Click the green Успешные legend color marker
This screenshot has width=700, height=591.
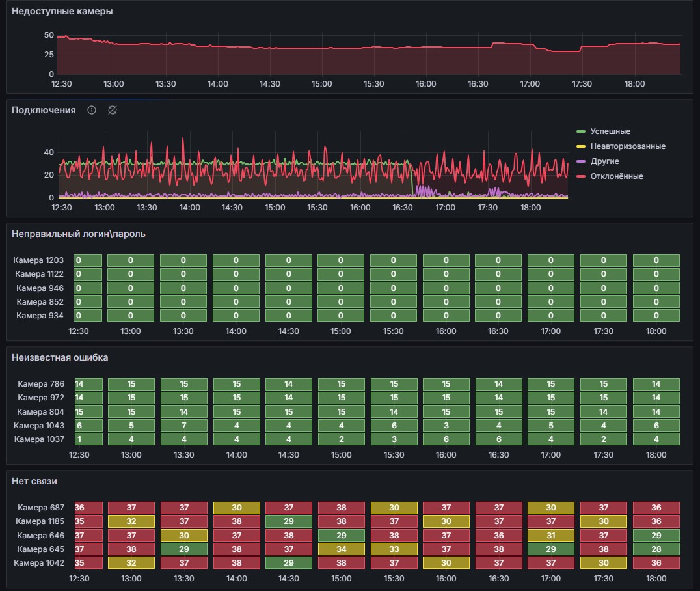tap(581, 131)
